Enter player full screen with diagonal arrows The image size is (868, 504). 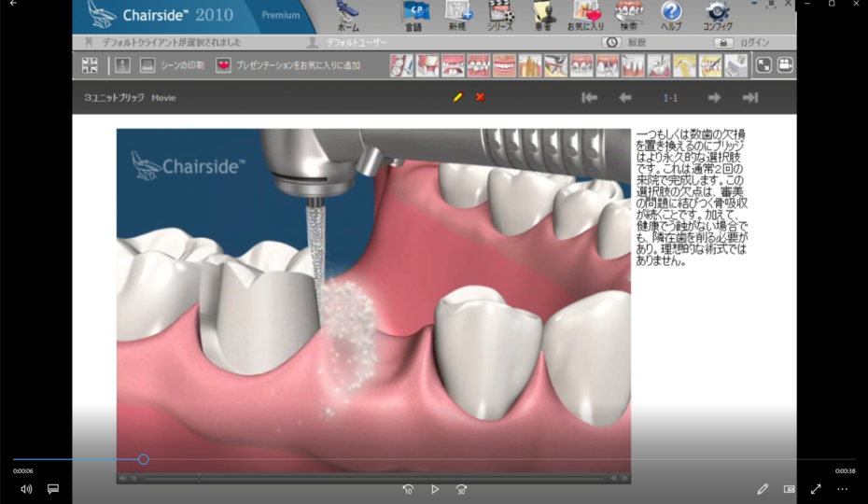coord(816,489)
